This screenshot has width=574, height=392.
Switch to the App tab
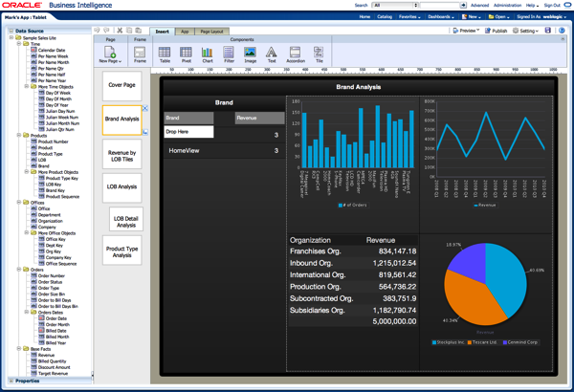[x=185, y=32]
